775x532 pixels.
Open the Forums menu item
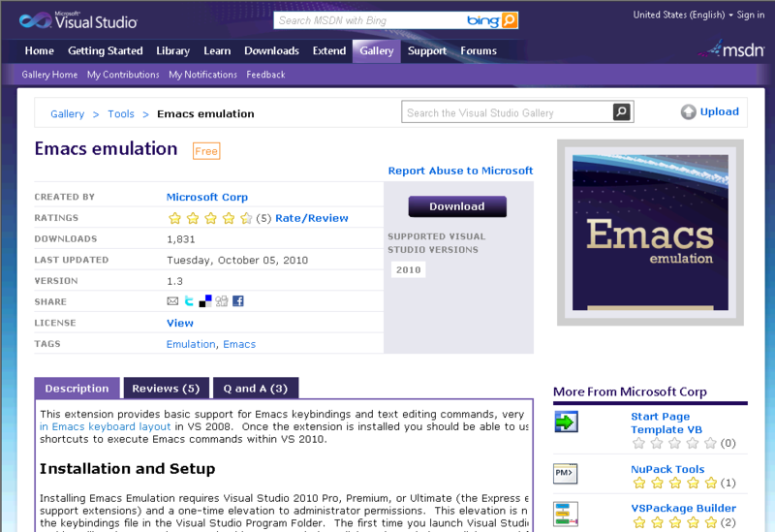coord(479,51)
